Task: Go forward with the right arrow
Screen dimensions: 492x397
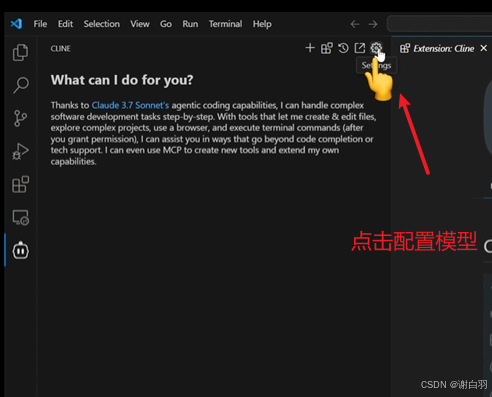Action: 373,24
